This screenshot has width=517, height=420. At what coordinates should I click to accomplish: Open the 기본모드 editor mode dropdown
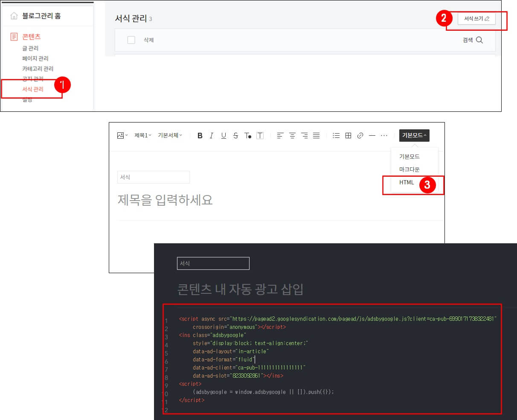click(414, 135)
